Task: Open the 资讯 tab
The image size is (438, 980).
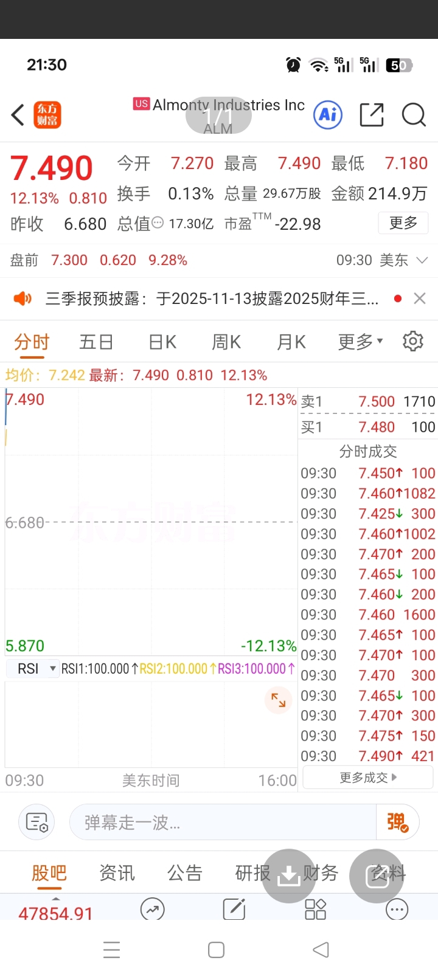Action: tap(117, 873)
